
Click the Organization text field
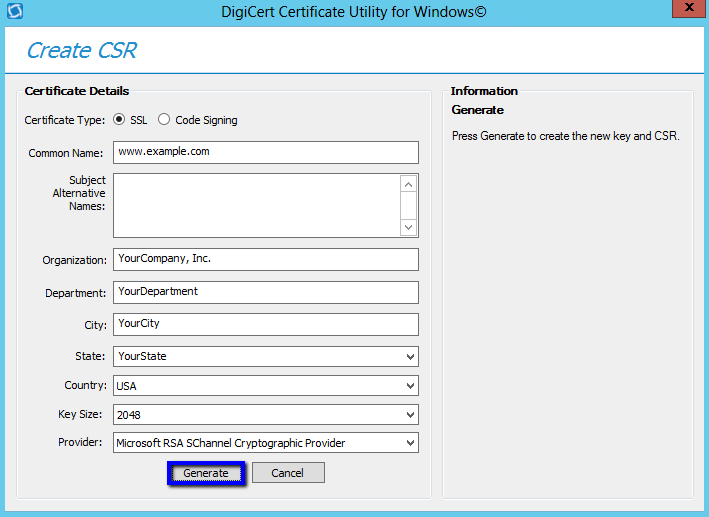tap(265, 259)
